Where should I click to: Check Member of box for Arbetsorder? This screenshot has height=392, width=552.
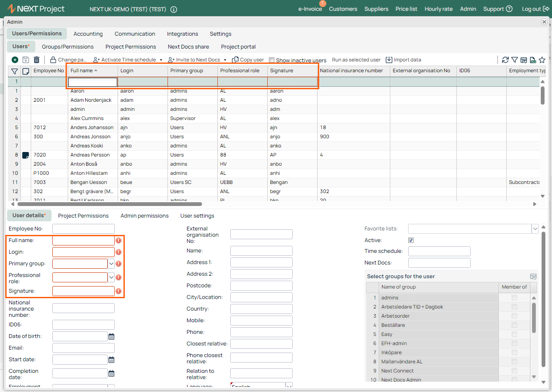(514, 316)
